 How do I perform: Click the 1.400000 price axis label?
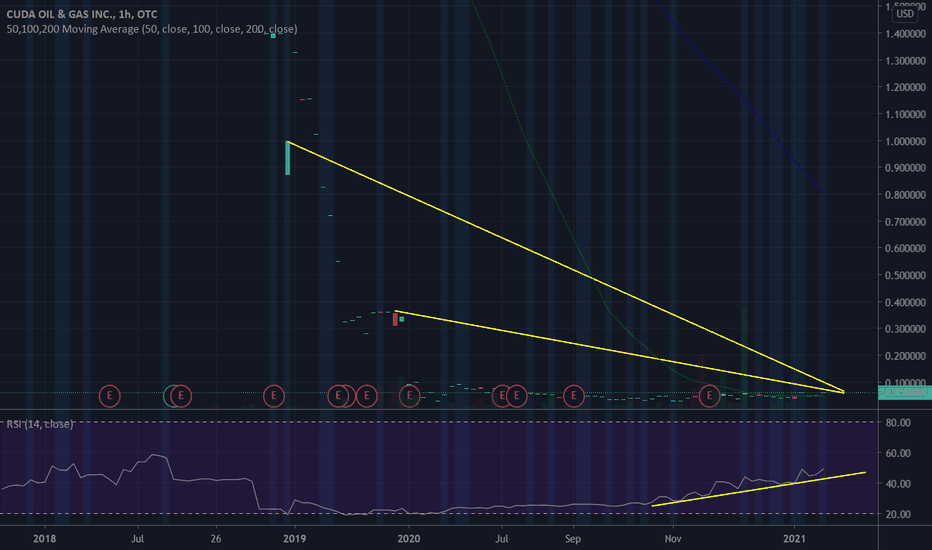click(905, 34)
